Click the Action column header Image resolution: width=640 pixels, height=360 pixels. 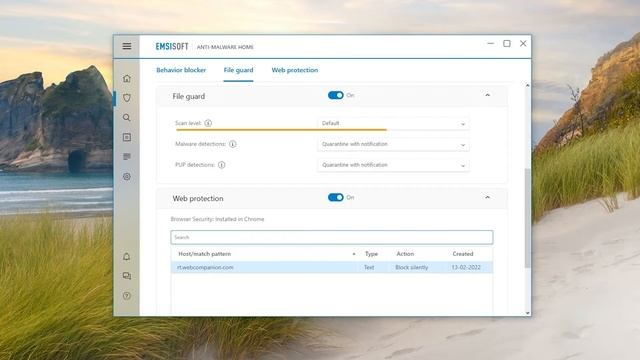(405, 254)
